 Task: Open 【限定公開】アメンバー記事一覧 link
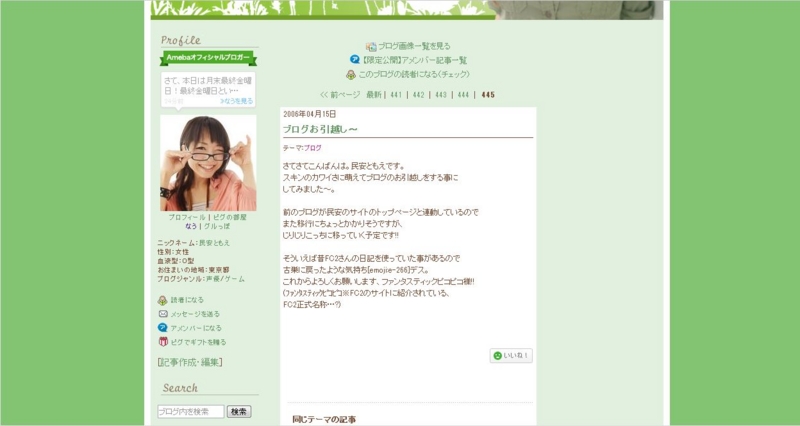413,60
